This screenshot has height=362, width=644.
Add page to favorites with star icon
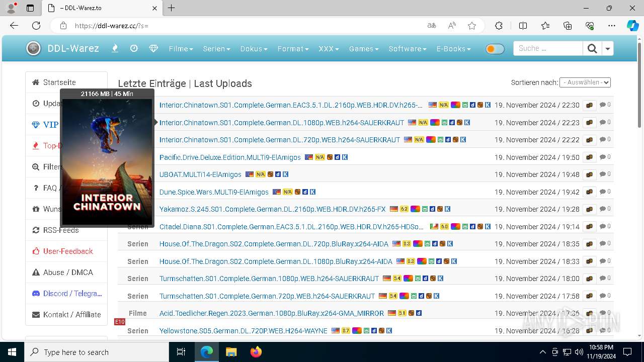[472, 26]
